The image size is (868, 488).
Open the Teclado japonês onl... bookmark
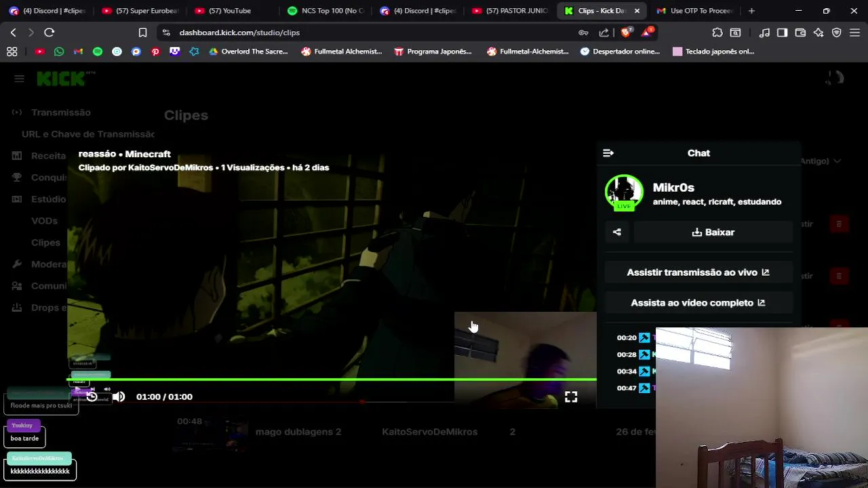coord(713,52)
